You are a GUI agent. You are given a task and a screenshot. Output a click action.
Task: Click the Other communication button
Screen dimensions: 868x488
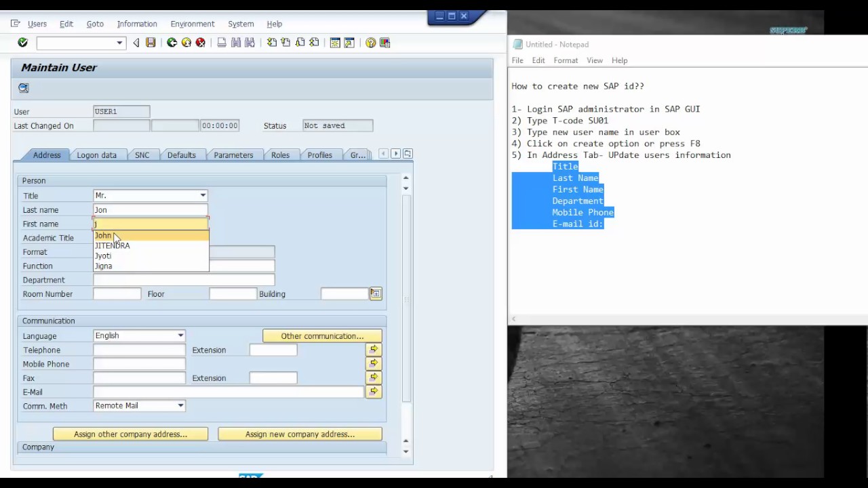pos(322,335)
